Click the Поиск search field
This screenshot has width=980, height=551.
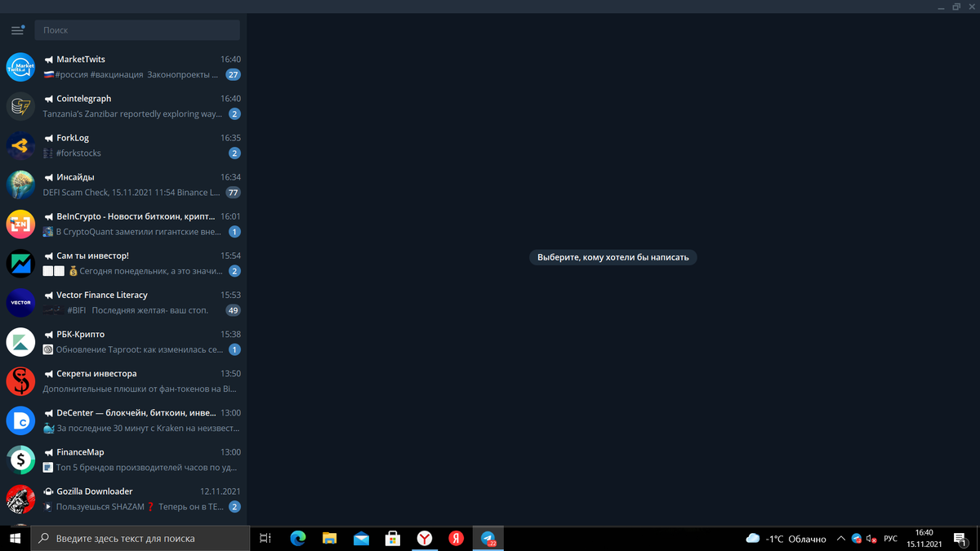pyautogui.click(x=137, y=30)
